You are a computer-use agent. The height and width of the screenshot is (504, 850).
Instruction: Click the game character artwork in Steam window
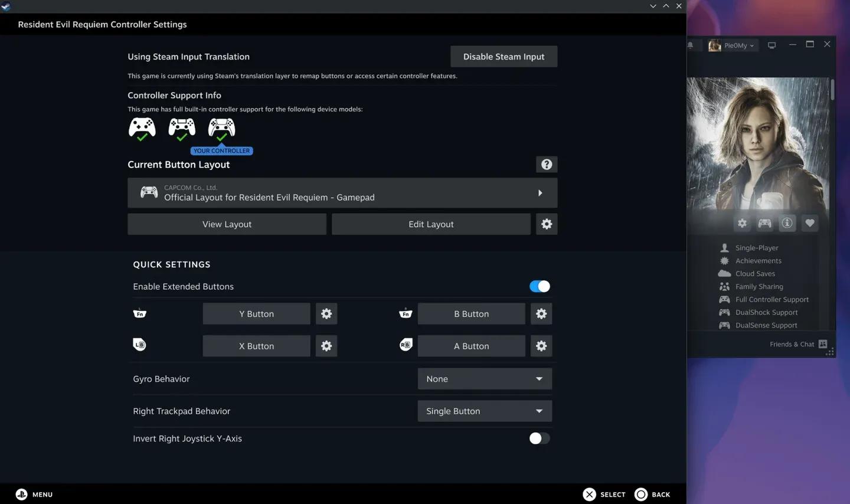pos(758,144)
